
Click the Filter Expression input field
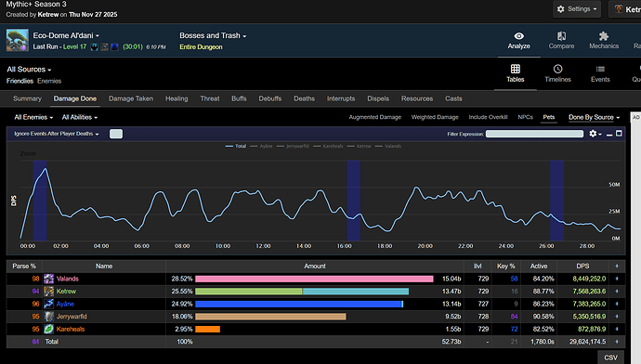click(x=534, y=134)
